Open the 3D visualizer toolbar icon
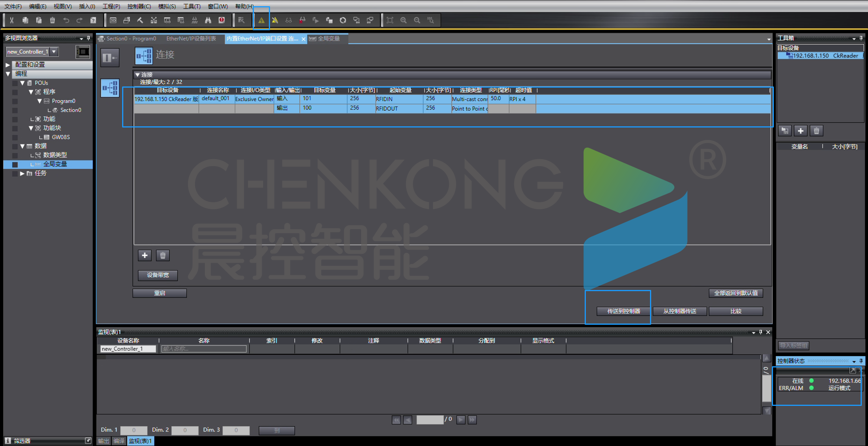 113,20
